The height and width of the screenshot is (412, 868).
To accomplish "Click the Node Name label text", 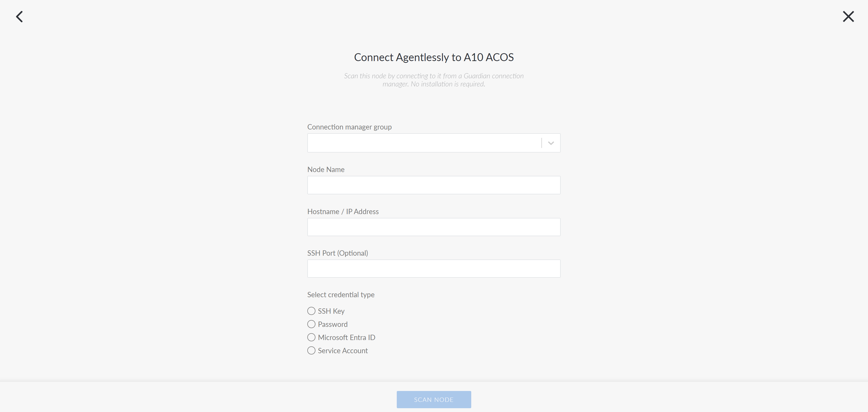I will [x=326, y=170].
